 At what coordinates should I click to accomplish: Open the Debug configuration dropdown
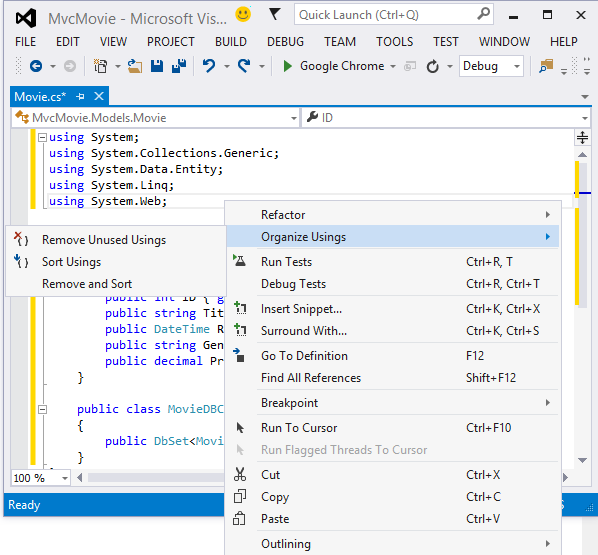[491, 66]
